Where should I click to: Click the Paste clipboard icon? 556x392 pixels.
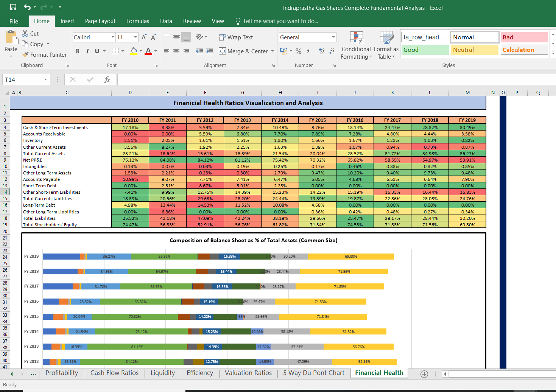(11, 37)
